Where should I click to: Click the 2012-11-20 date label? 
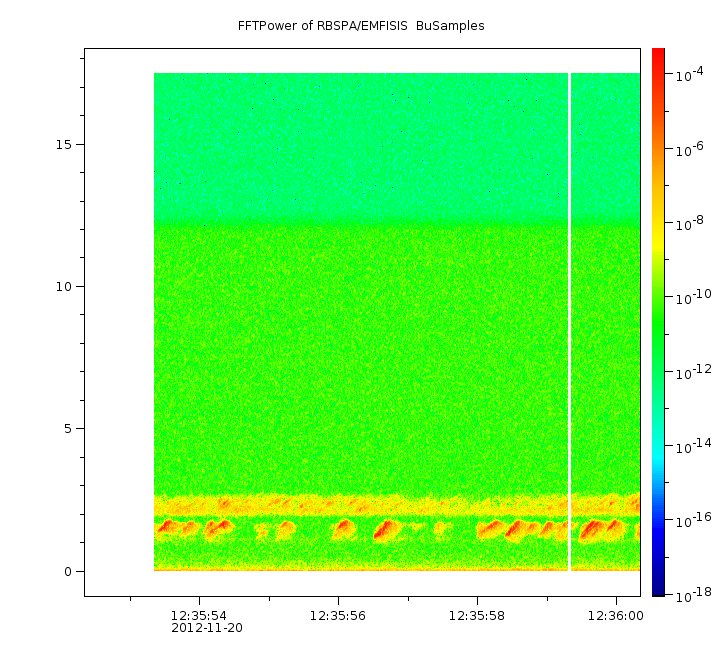pyautogui.click(x=206, y=628)
